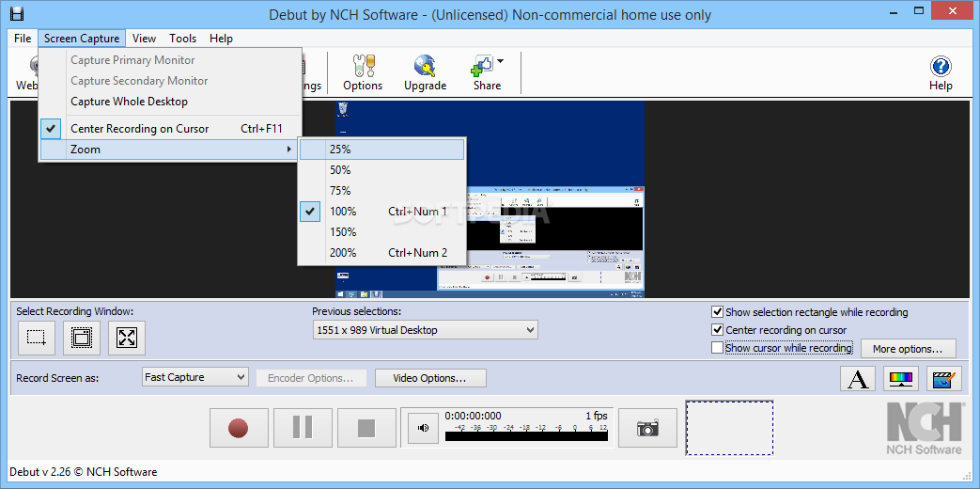Open the Help menu
This screenshot has height=489, width=980.
(x=221, y=39)
